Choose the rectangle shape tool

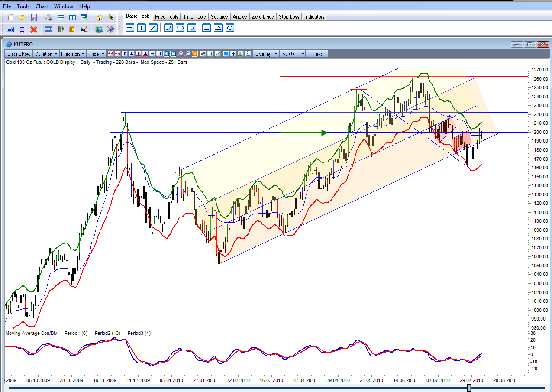207,28
